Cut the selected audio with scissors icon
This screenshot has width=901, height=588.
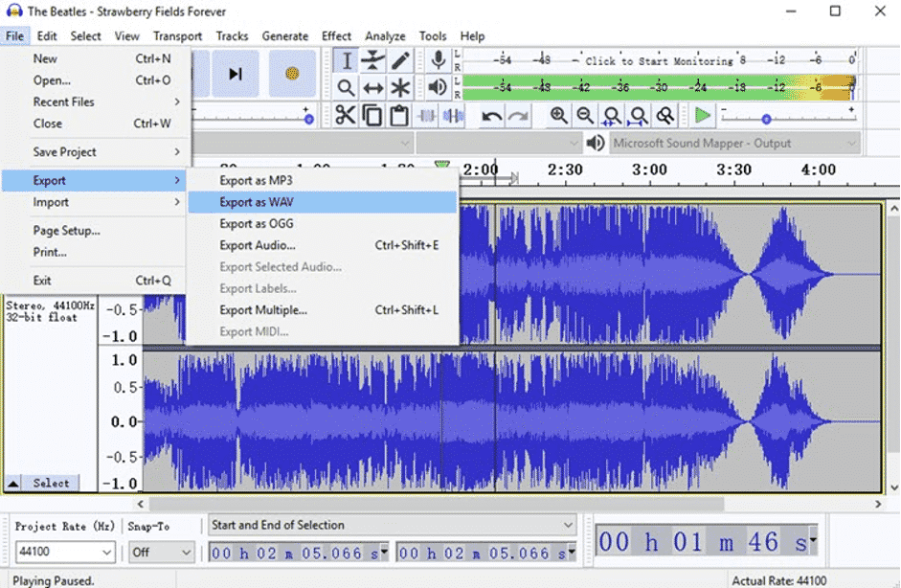tap(347, 115)
